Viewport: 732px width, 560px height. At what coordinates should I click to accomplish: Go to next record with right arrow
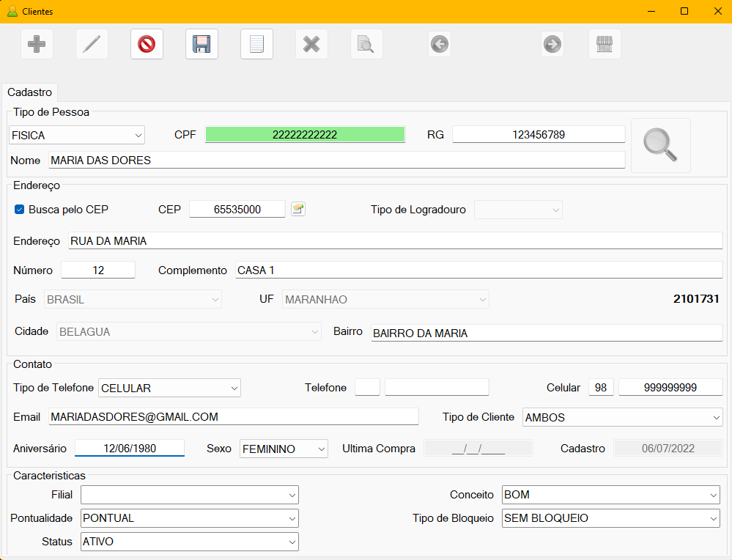coord(552,44)
